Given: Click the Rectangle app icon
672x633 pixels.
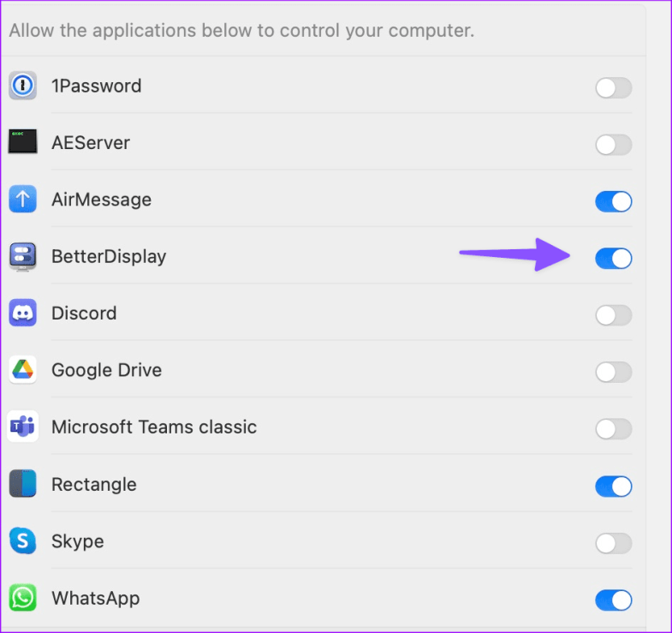Looking at the screenshot, I should [23, 484].
